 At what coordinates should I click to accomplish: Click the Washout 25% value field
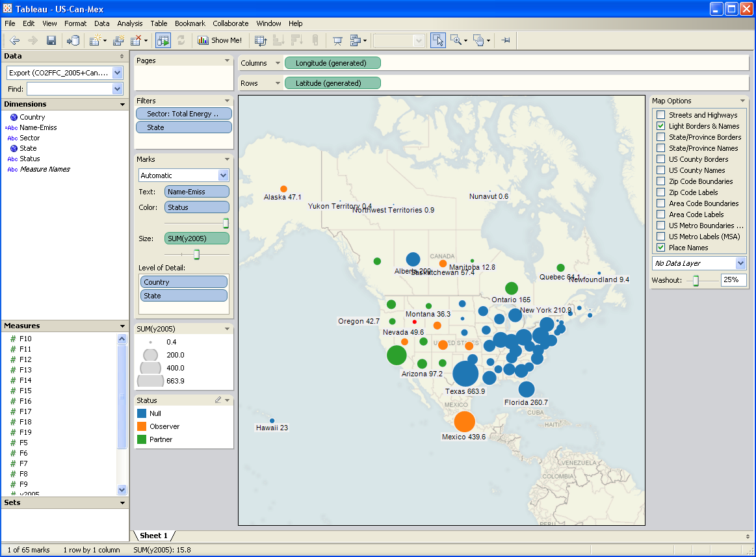[733, 280]
